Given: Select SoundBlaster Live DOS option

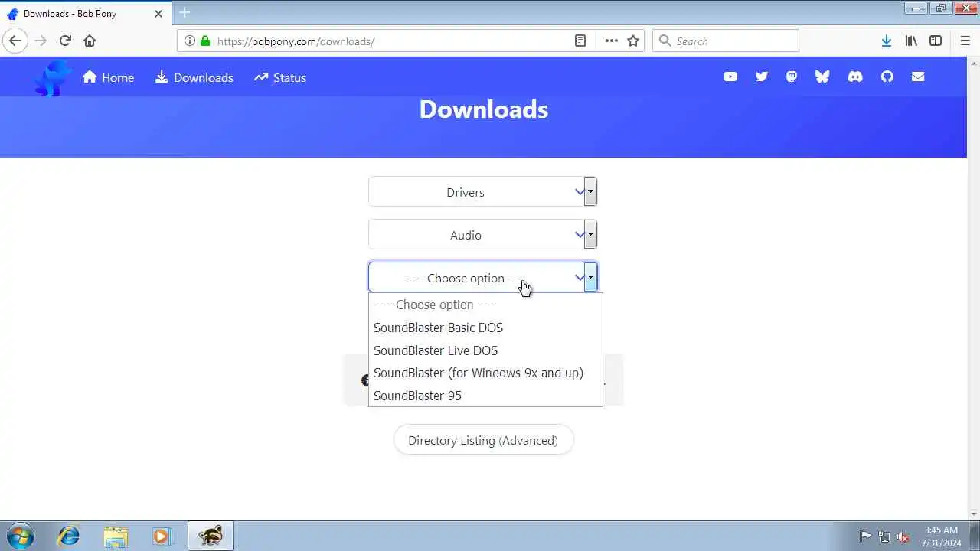Looking at the screenshot, I should (x=485, y=350).
